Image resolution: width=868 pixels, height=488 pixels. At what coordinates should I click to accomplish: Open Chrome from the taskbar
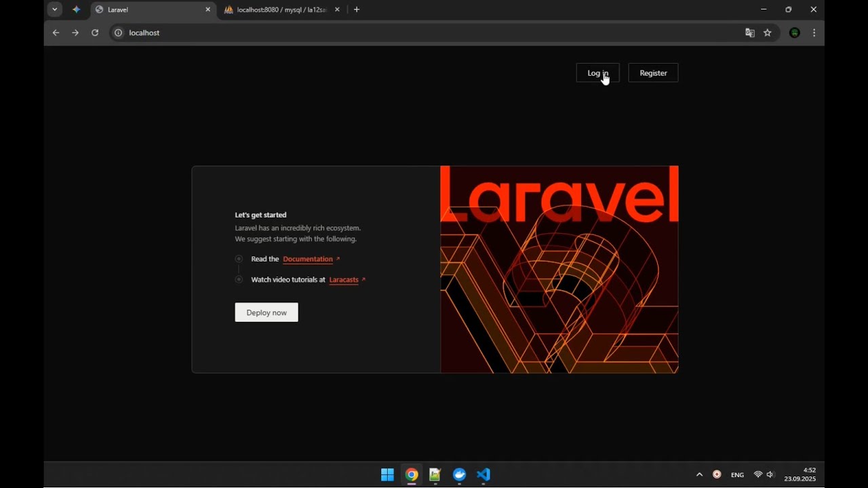pyautogui.click(x=412, y=474)
